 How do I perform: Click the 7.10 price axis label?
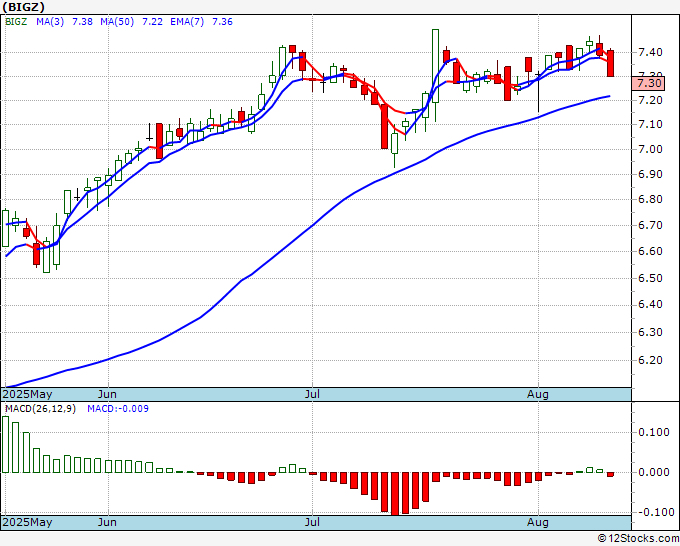click(650, 124)
